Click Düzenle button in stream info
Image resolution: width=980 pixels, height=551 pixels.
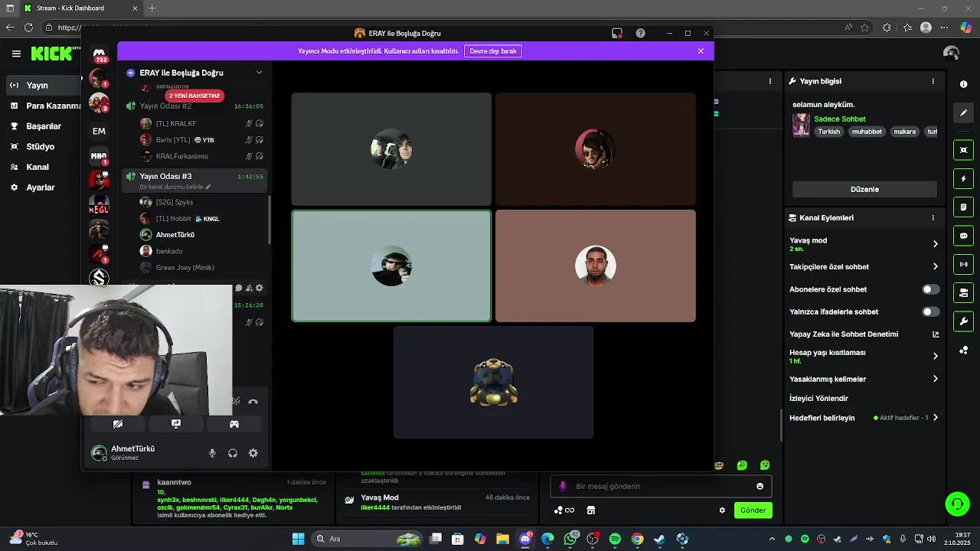point(864,189)
